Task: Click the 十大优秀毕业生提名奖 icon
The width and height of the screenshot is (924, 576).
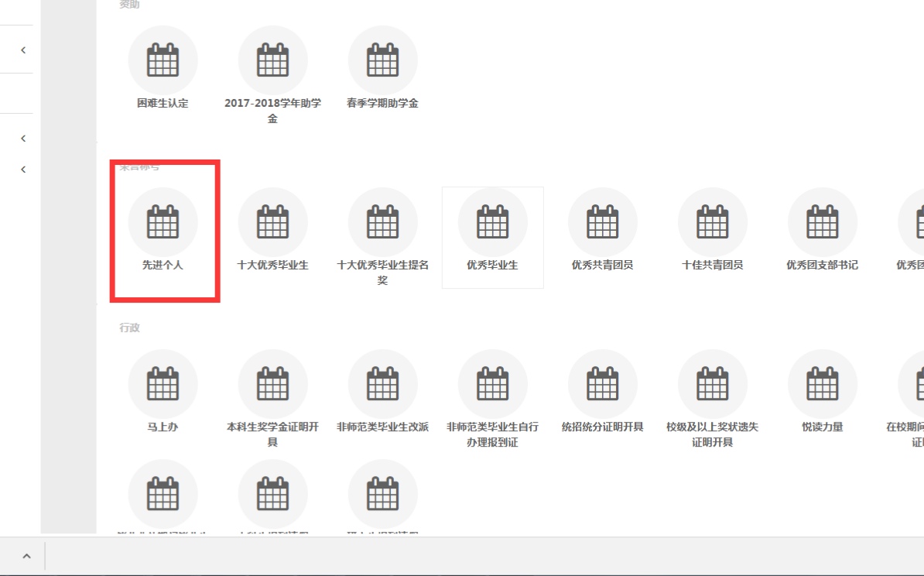Action: point(382,222)
